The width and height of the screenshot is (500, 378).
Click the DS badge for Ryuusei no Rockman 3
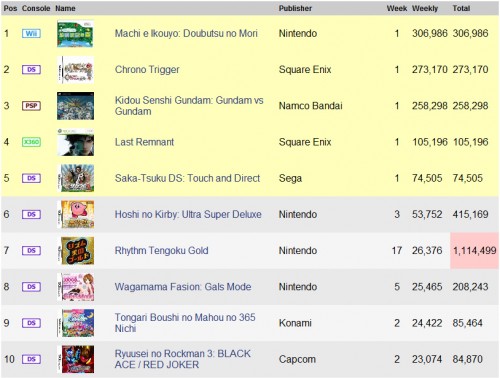click(x=31, y=359)
